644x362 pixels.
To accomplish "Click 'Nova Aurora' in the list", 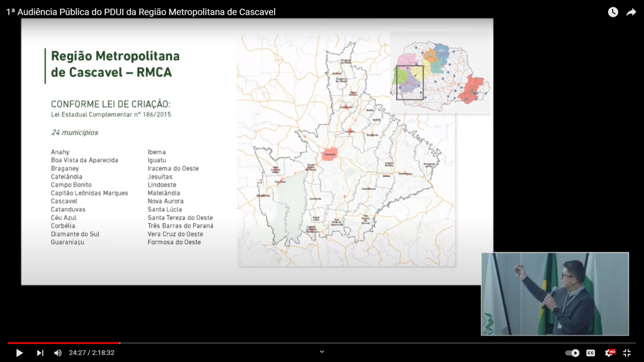I will coord(166,201).
